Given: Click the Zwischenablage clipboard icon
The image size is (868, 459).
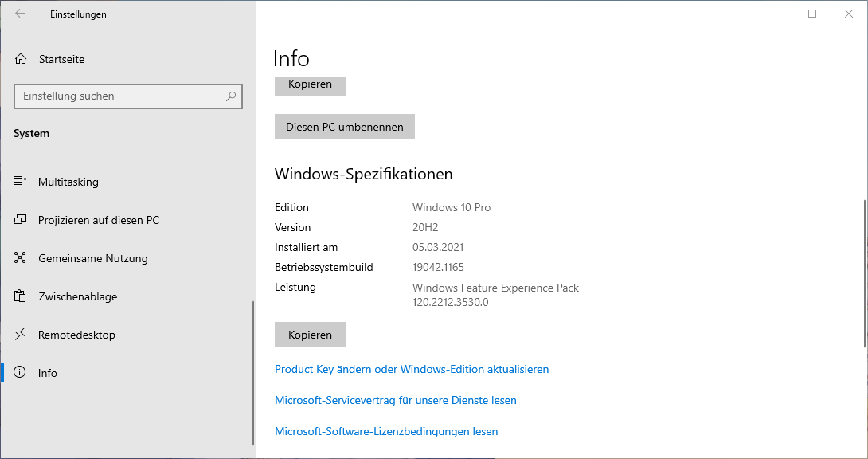Looking at the screenshot, I should pyautogui.click(x=21, y=296).
